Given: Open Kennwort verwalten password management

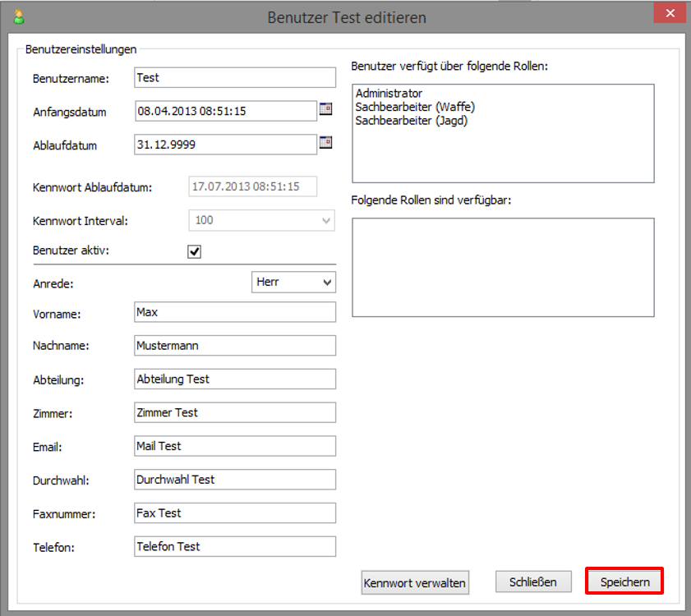Looking at the screenshot, I should tap(415, 583).
